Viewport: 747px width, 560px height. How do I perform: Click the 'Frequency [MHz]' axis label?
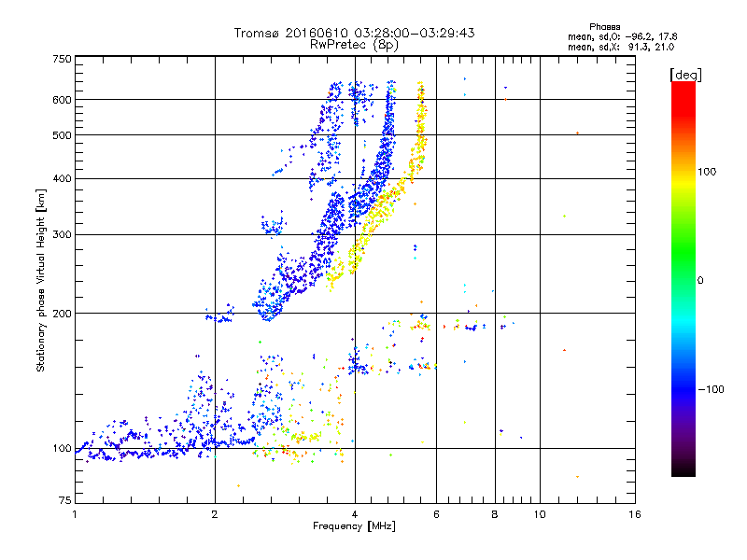[x=354, y=526]
